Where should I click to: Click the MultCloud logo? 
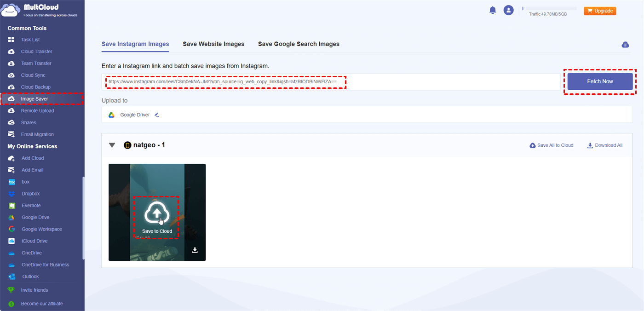tap(39, 11)
